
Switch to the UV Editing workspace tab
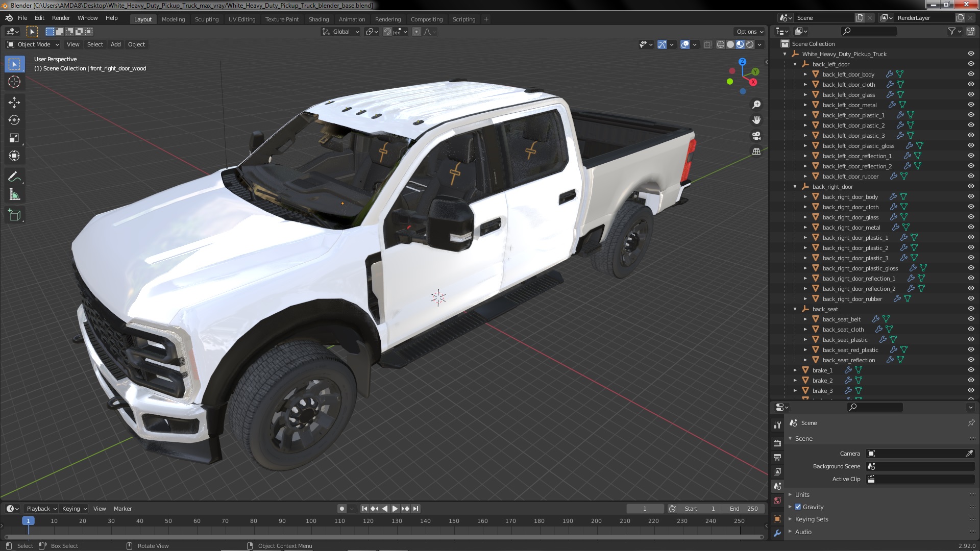coord(242,19)
